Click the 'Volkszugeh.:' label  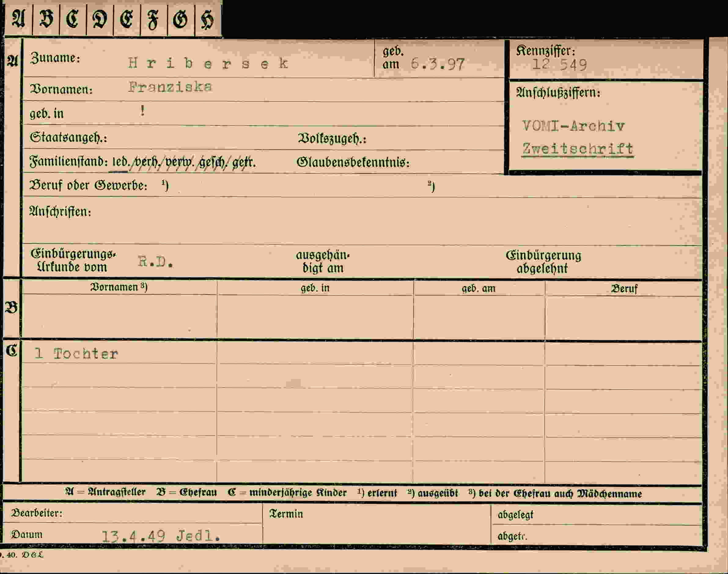(332, 138)
